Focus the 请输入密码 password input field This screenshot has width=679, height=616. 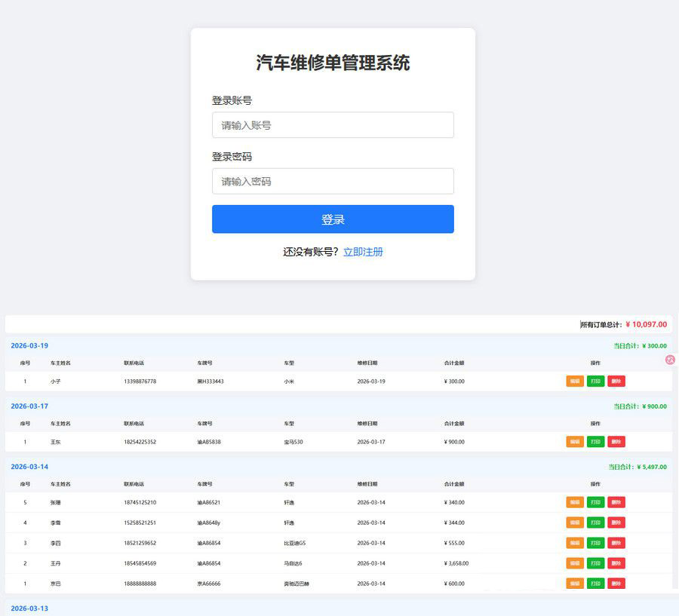tap(333, 182)
